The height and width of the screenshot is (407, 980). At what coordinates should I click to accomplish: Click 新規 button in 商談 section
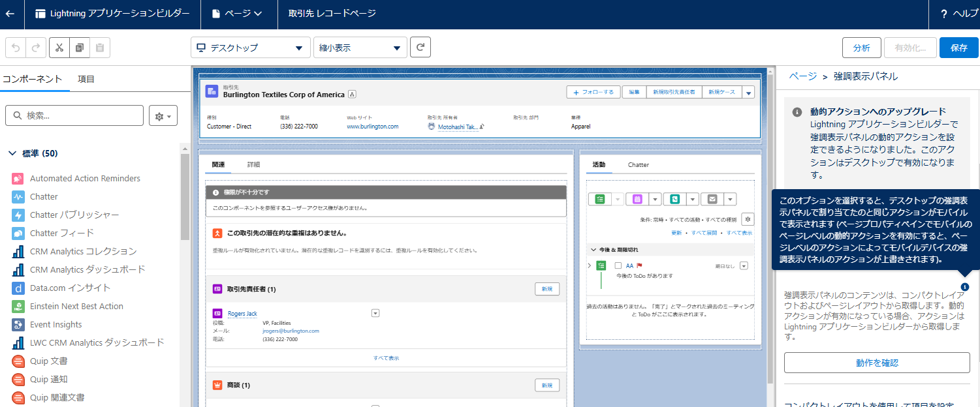point(547,385)
